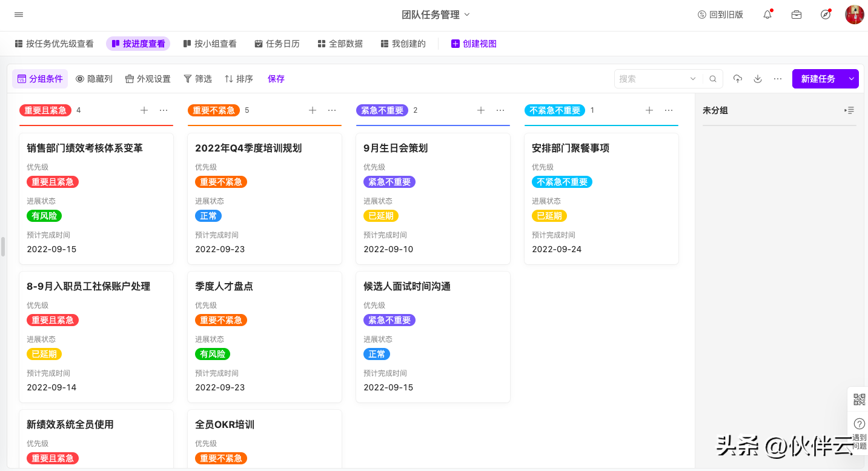The image size is (868, 471).
Task: Switch to the 按小组查看 tab
Action: (210, 44)
